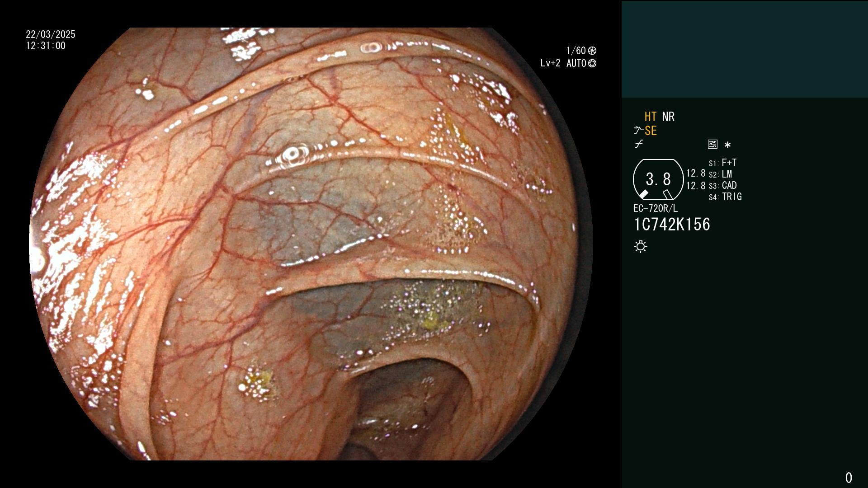
Task: Click the asterisk indicator icon
Action: click(727, 145)
